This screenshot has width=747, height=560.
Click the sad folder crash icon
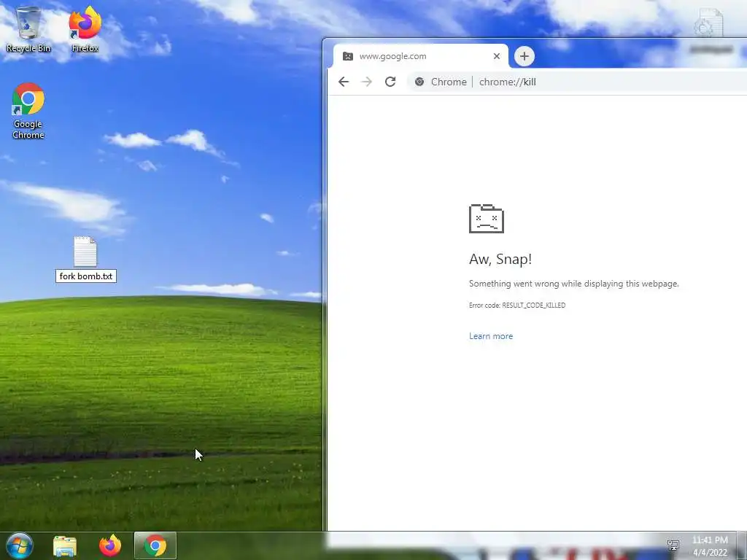pos(487,219)
